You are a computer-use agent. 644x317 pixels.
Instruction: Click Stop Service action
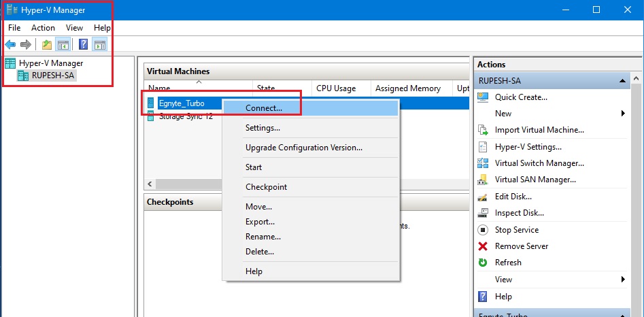[517, 230]
